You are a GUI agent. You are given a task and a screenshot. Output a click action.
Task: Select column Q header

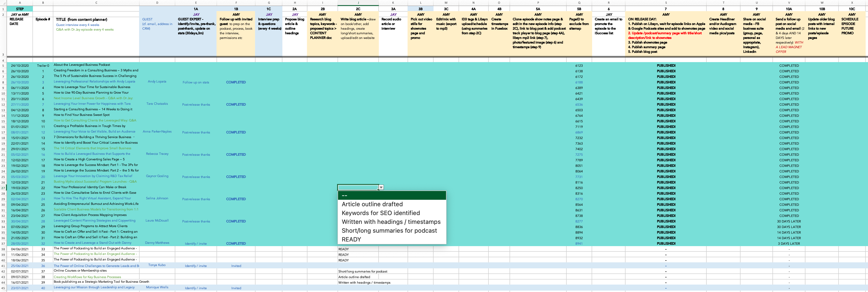[x=579, y=3]
